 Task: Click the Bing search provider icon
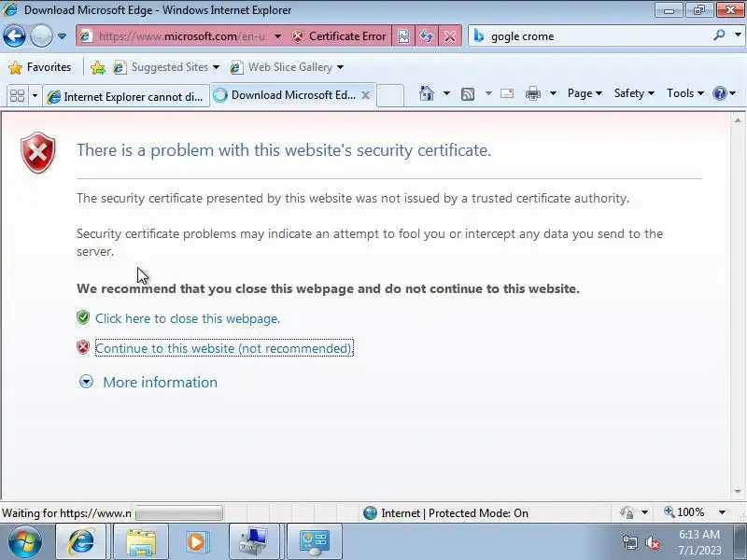[x=479, y=36]
